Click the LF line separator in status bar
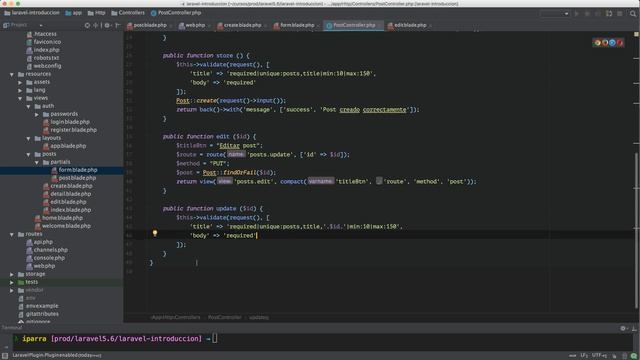This screenshot has width=640, height=360. [x=584, y=356]
